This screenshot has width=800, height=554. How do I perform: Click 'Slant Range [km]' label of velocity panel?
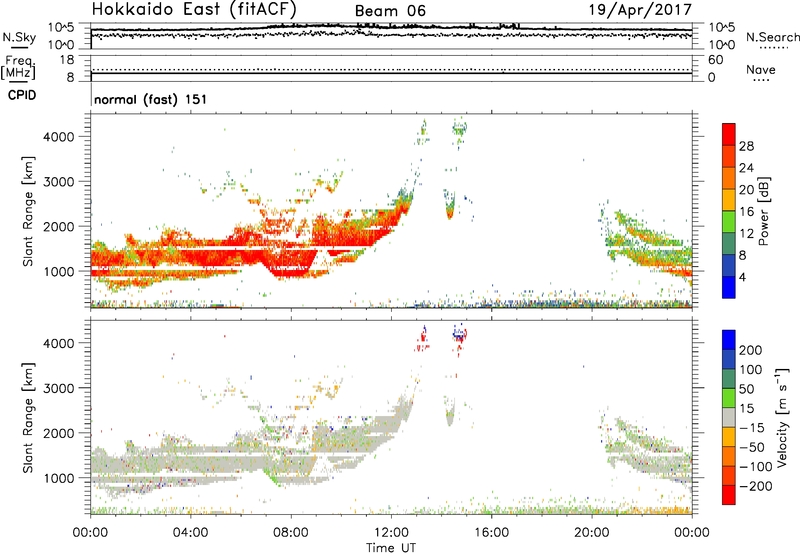point(28,418)
